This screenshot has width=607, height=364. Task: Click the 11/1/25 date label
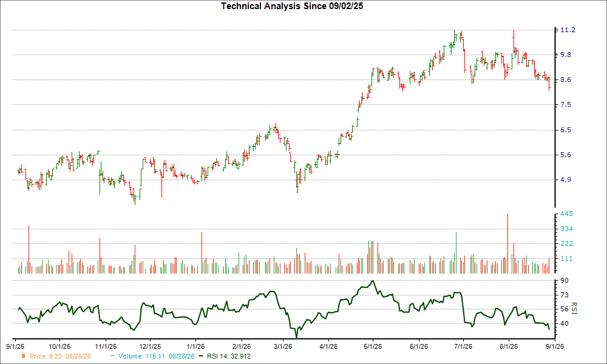click(x=106, y=346)
